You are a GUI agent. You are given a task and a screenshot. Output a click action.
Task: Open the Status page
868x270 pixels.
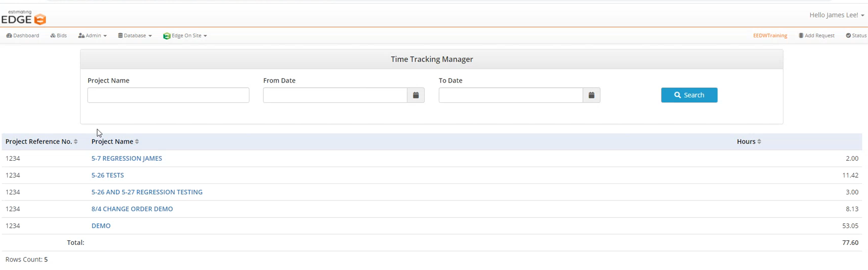(856, 36)
